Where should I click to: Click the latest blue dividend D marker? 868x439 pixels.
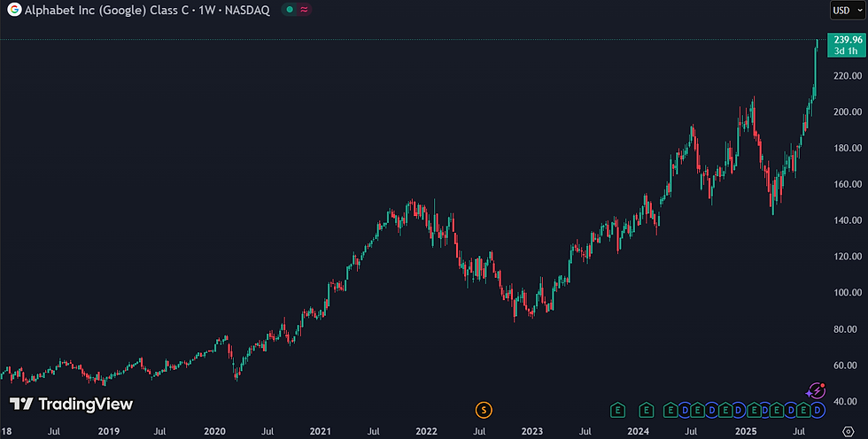[x=818, y=411]
